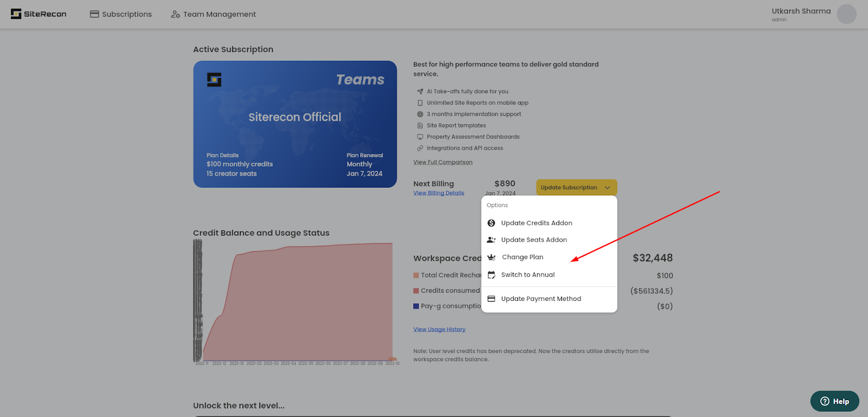Open the View Billing Details link

pos(439,193)
